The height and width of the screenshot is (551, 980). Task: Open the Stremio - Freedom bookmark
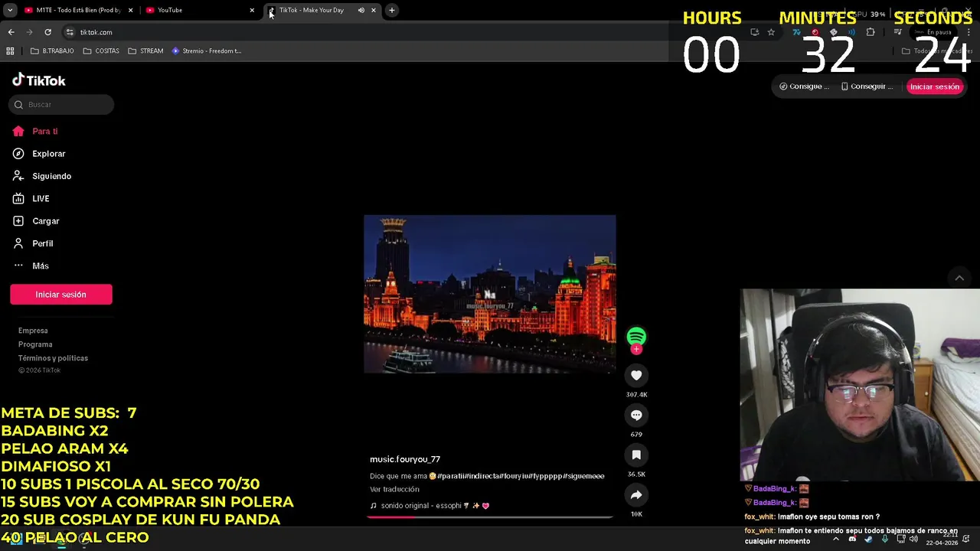tap(207, 51)
